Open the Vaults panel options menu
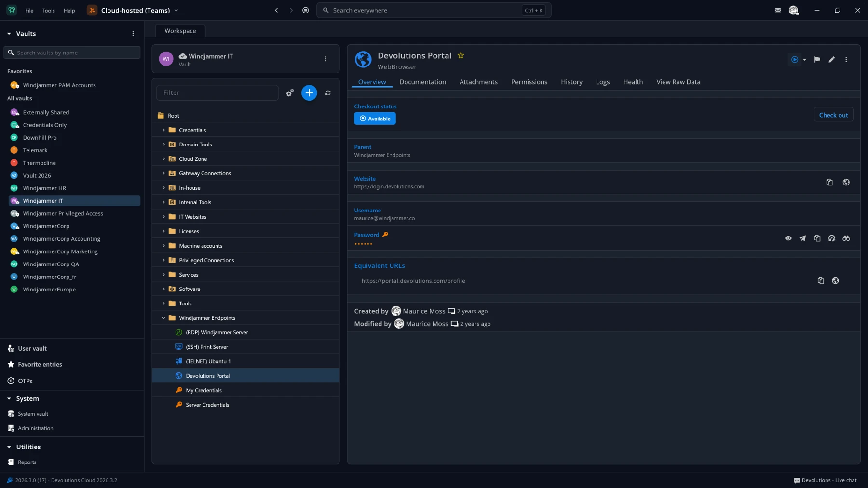The height and width of the screenshot is (488, 868). pyautogui.click(x=133, y=34)
